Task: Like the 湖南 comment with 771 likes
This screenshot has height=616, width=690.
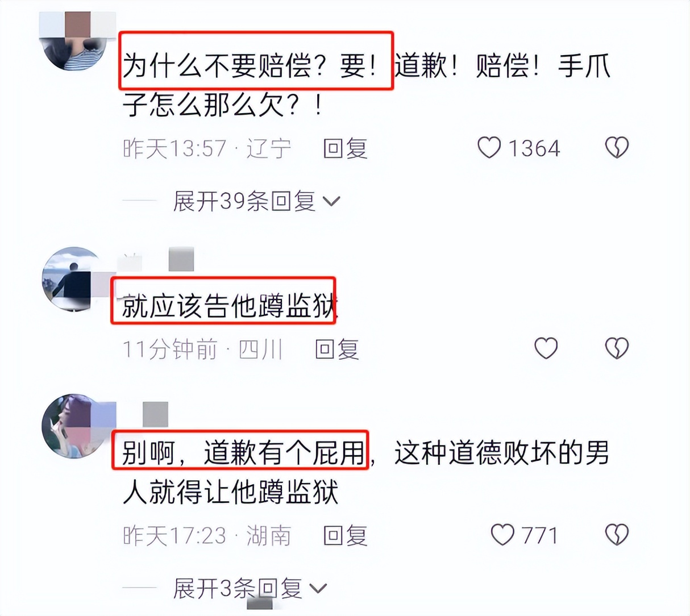Action: coord(502,535)
